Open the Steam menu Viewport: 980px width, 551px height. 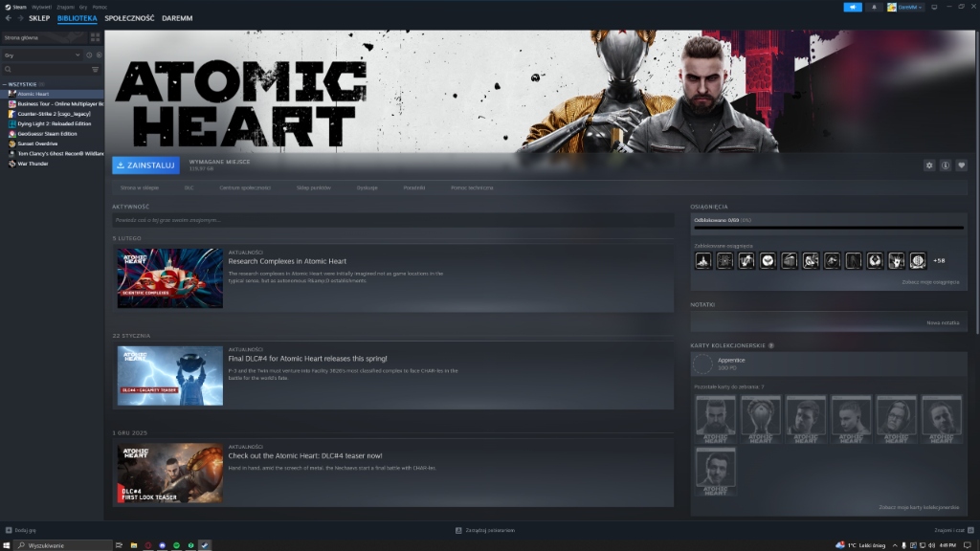[16, 7]
